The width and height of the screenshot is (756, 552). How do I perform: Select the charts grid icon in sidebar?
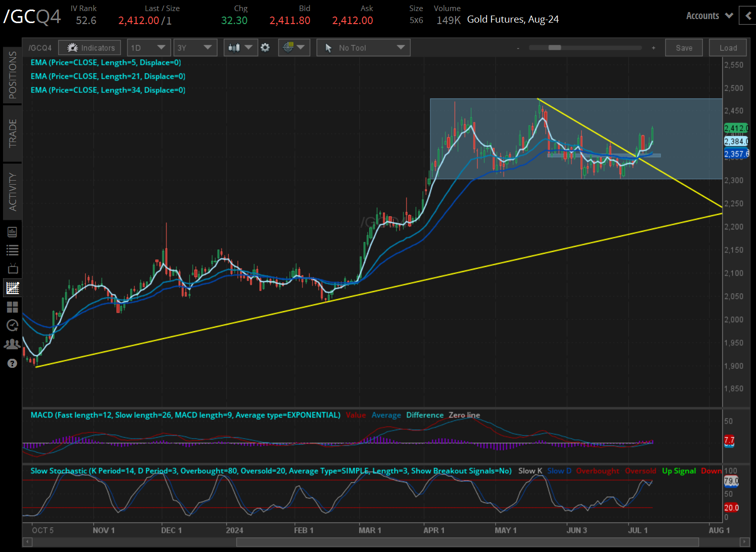click(12, 288)
